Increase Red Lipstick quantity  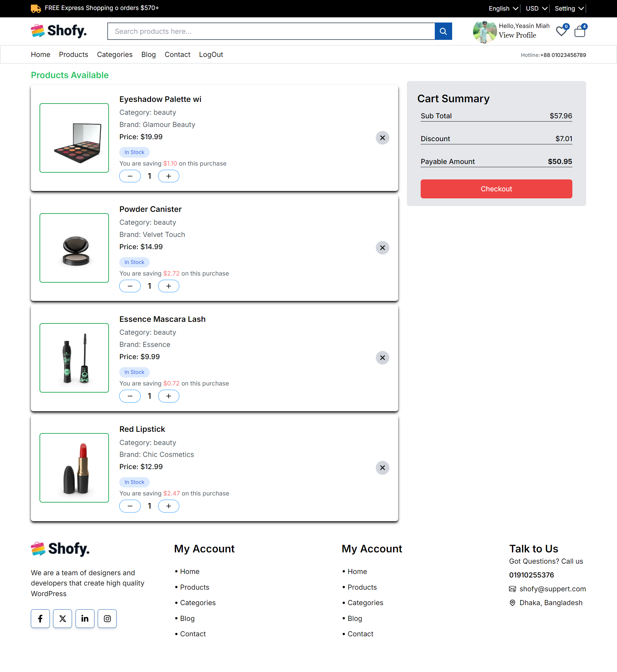coord(169,506)
